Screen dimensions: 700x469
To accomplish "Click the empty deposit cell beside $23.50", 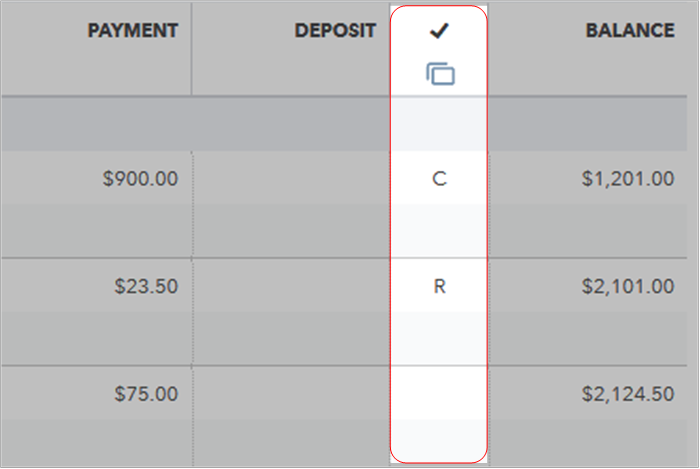I will tap(290, 287).
